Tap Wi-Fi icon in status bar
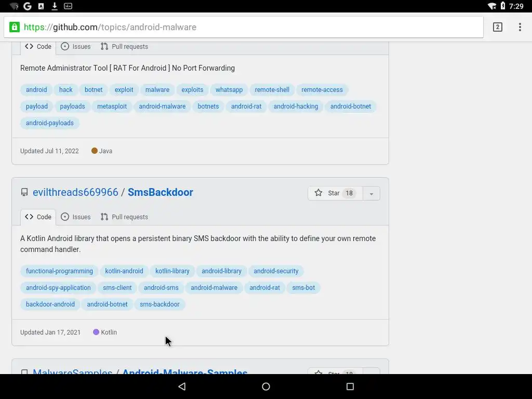The height and width of the screenshot is (399, 532). (491, 6)
